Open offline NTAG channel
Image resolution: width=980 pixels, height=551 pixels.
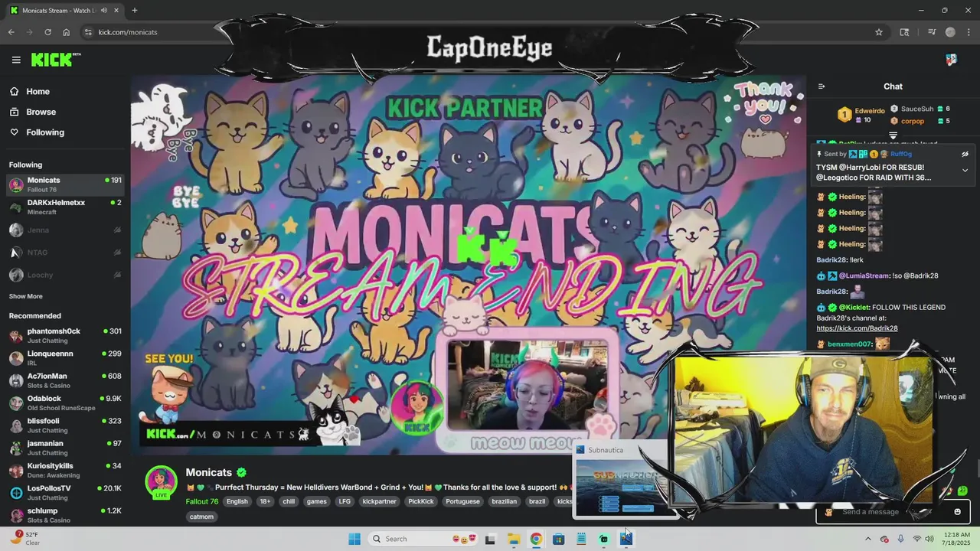point(65,253)
